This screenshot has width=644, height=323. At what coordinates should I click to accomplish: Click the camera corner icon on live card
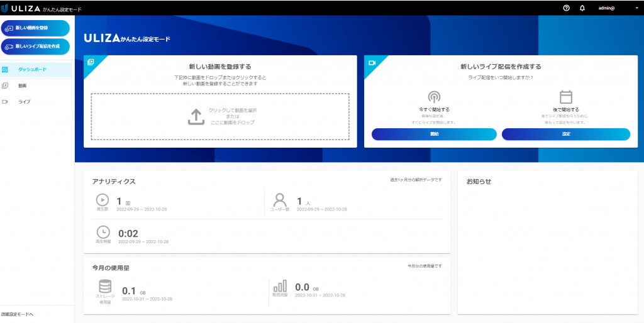372,63
